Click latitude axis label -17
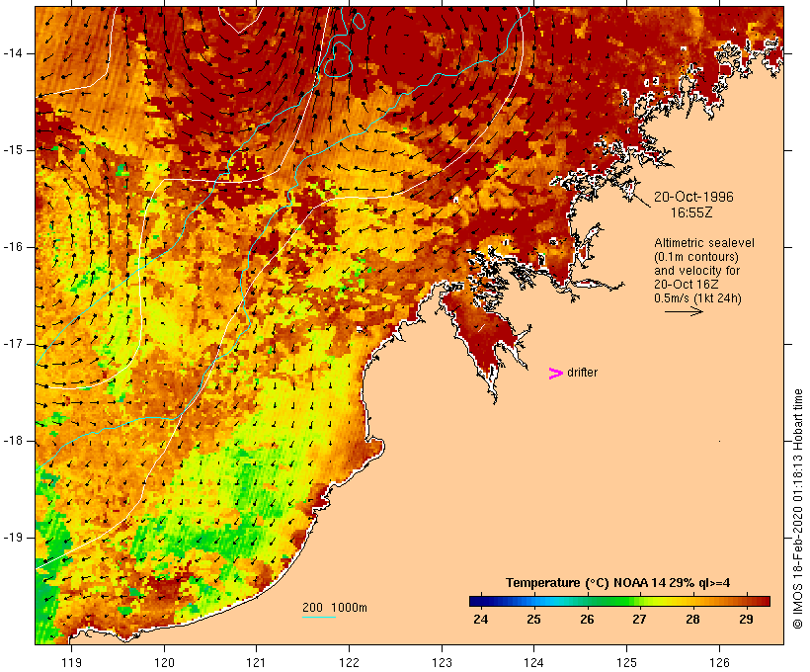 tap(13, 344)
